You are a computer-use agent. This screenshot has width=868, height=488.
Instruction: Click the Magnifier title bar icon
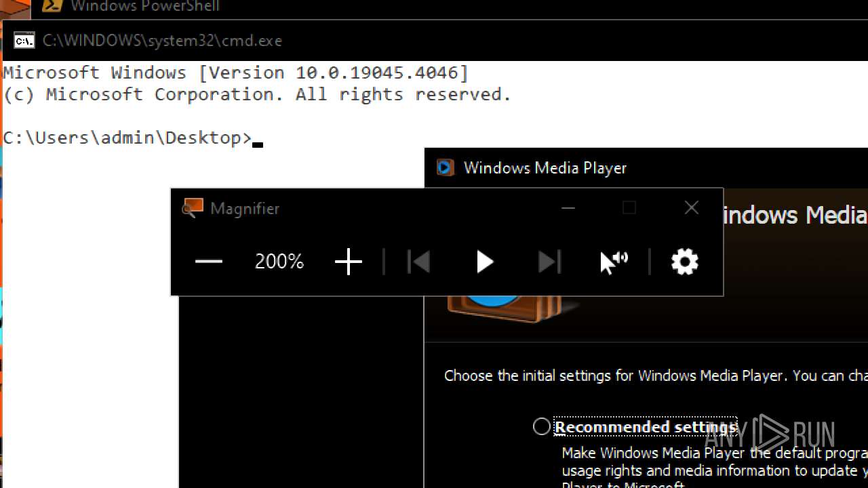pos(193,208)
